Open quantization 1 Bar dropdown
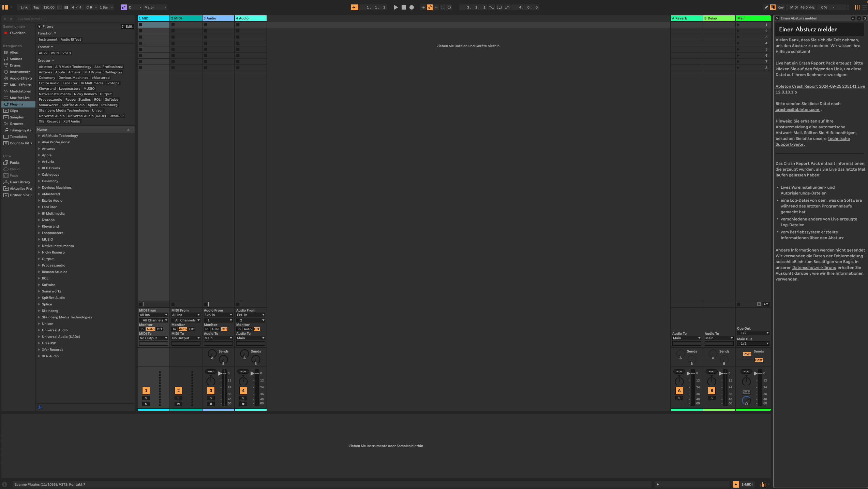 point(106,7)
